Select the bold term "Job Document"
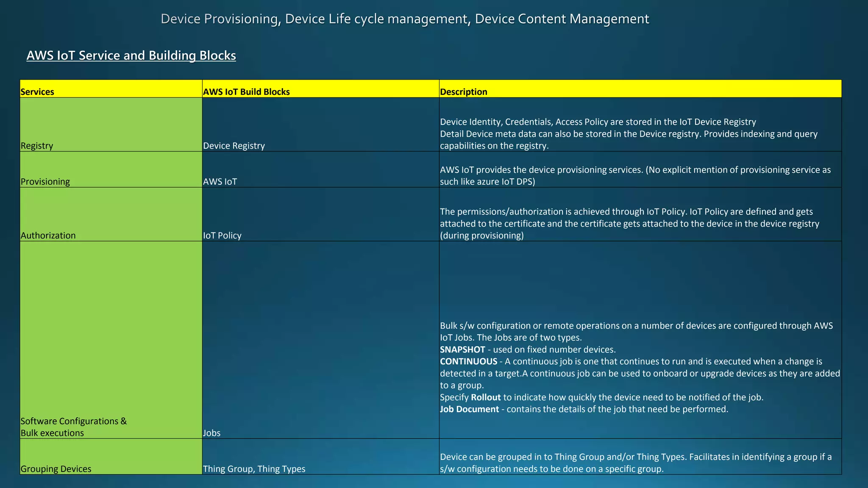868x488 pixels. point(470,409)
